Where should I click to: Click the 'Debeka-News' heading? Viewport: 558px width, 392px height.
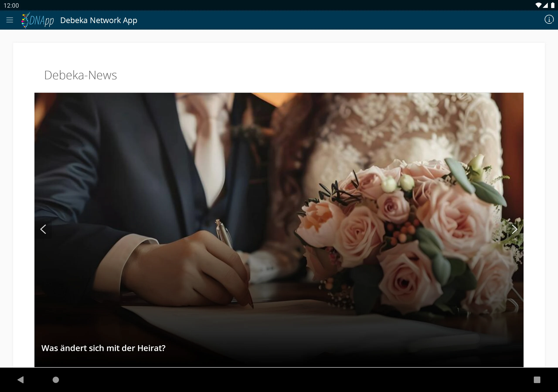[80, 75]
